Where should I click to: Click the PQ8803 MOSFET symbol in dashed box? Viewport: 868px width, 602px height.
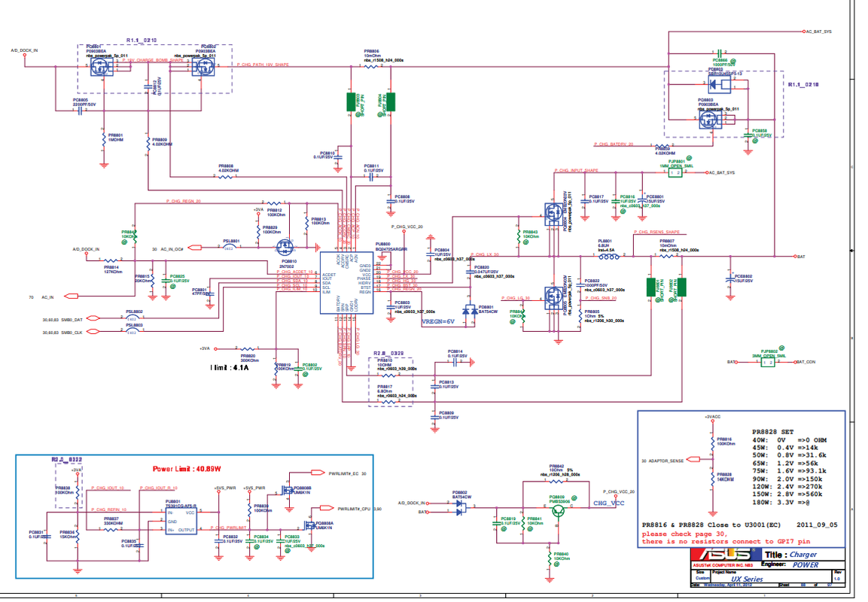pyautogui.click(x=710, y=120)
